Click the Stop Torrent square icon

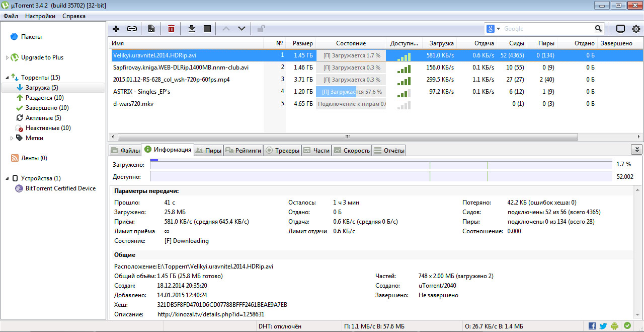pyautogui.click(x=207, y=29)
